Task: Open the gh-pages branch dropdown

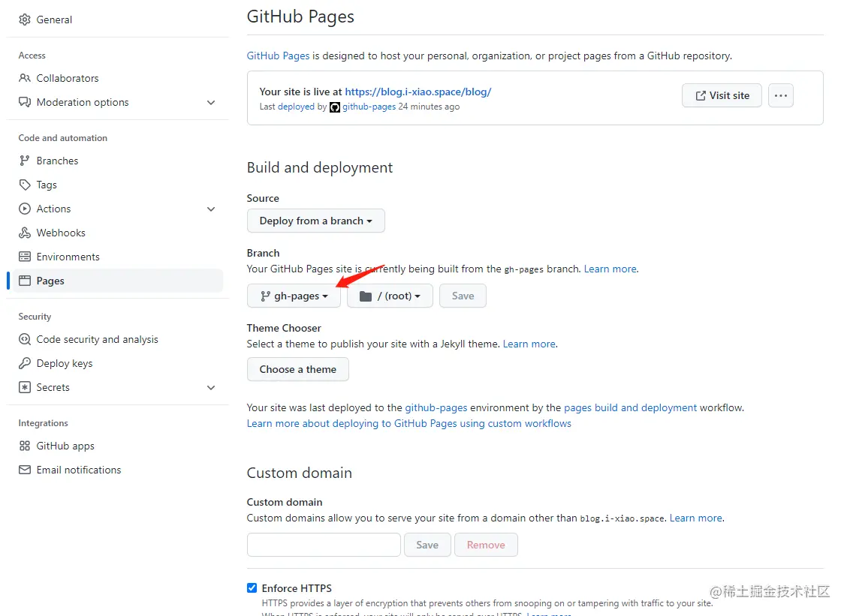Action: (294, 296)
